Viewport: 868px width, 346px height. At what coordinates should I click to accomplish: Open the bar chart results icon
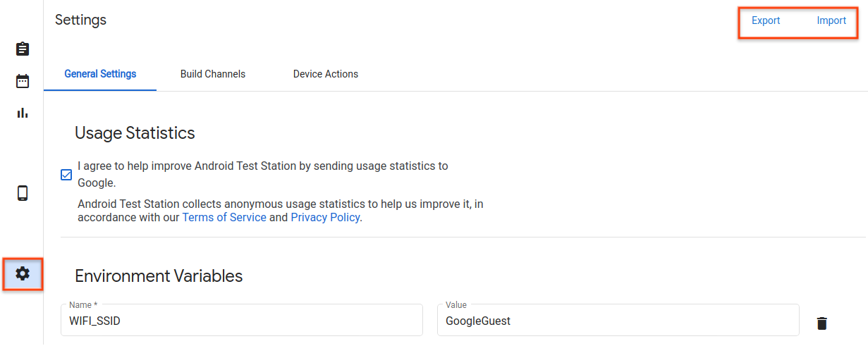tap(23, 113)
